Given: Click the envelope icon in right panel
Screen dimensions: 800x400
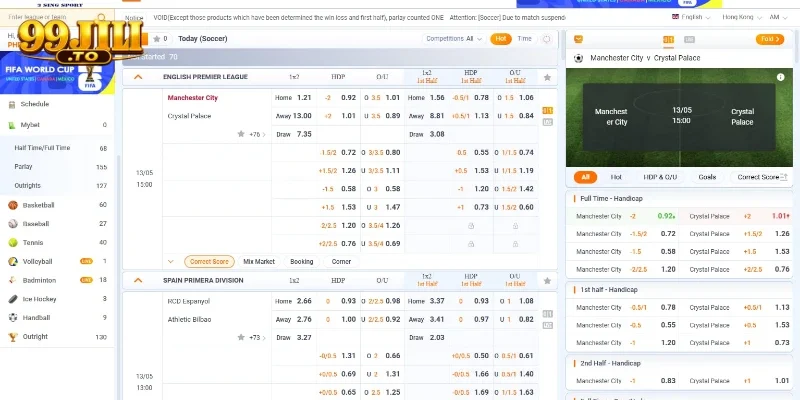Looking at the screenshot, I should point(578,39).
